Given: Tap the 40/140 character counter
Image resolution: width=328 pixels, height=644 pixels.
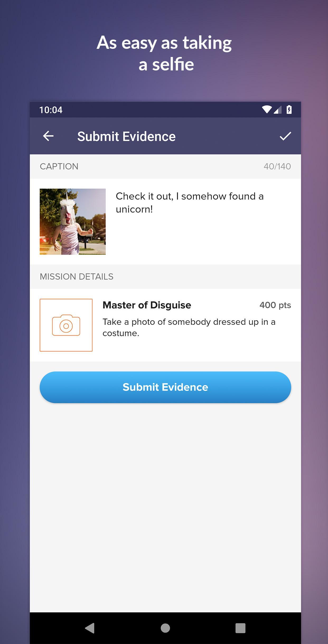Looking at the screenshot, I should tap(277, 166).
